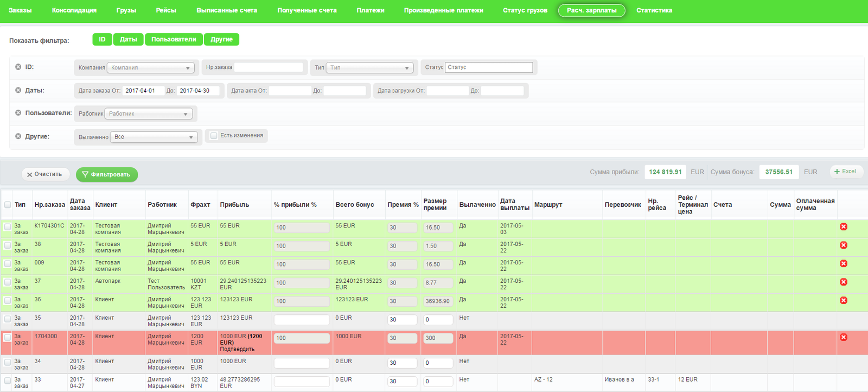Delete payout for order 009
The height and width of the screenshot is (392, 868).
click(844, 264)
